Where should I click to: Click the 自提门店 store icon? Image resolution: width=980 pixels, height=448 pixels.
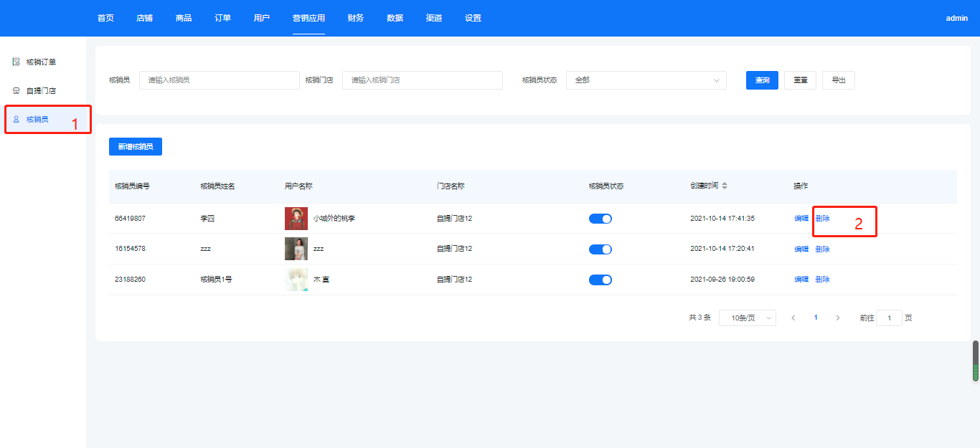(x=16, y=91)
